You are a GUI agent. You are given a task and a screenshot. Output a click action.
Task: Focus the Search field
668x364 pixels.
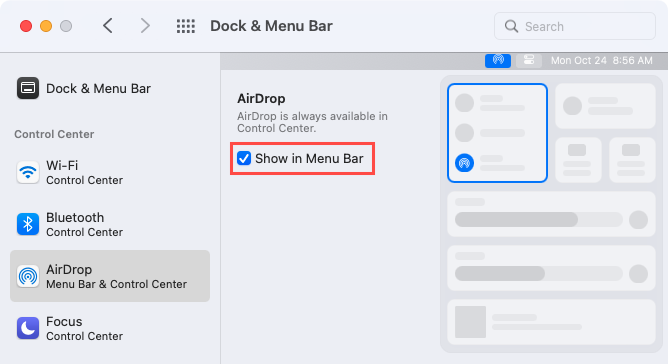(x=575, y=26)
